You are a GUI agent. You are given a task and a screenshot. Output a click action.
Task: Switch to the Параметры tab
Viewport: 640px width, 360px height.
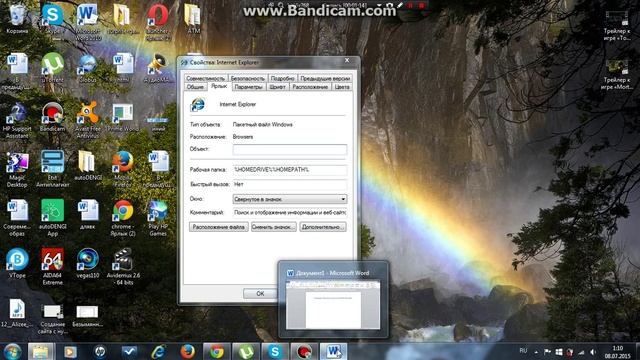tap(249, 87)
